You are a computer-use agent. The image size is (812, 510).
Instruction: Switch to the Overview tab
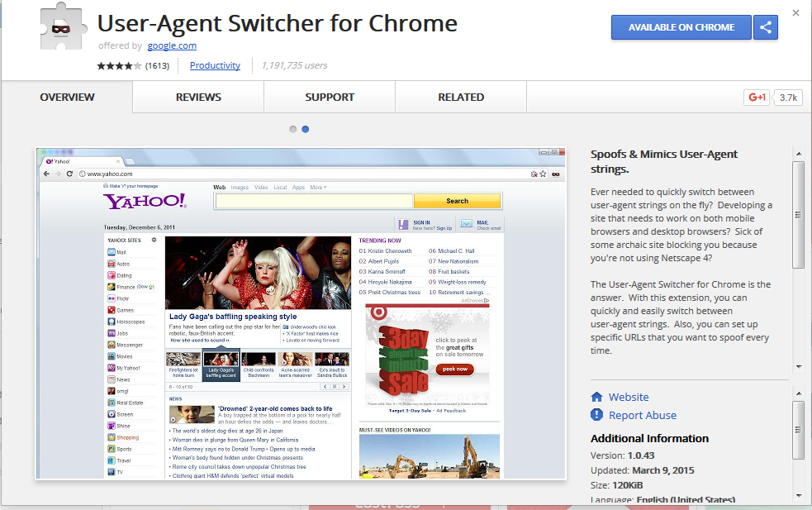tap(67, 97)
